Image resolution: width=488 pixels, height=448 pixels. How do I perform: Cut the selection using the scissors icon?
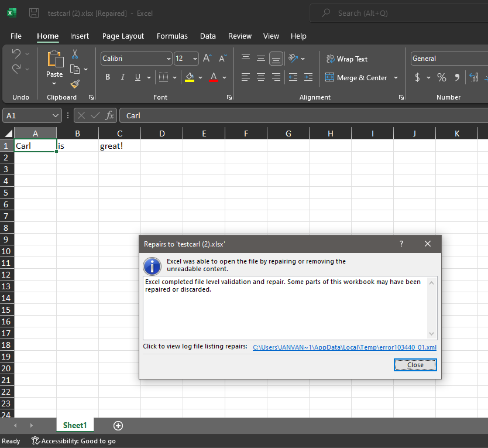(74, 53)
